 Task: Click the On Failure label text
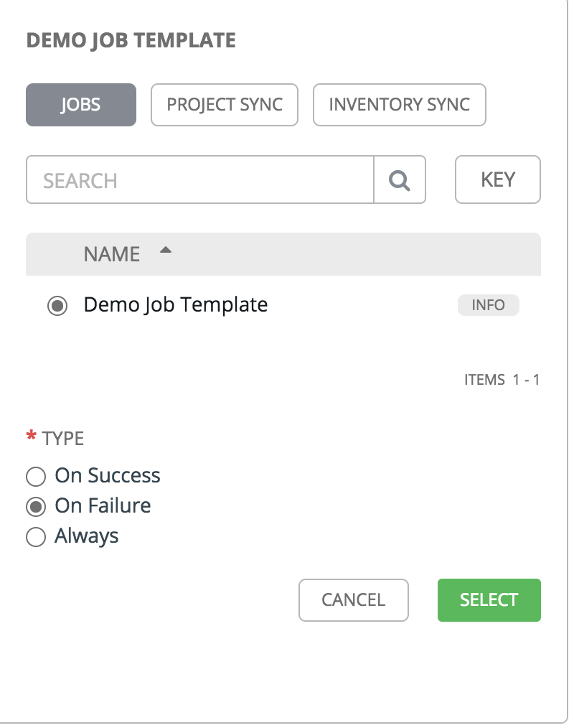point(103,505)
